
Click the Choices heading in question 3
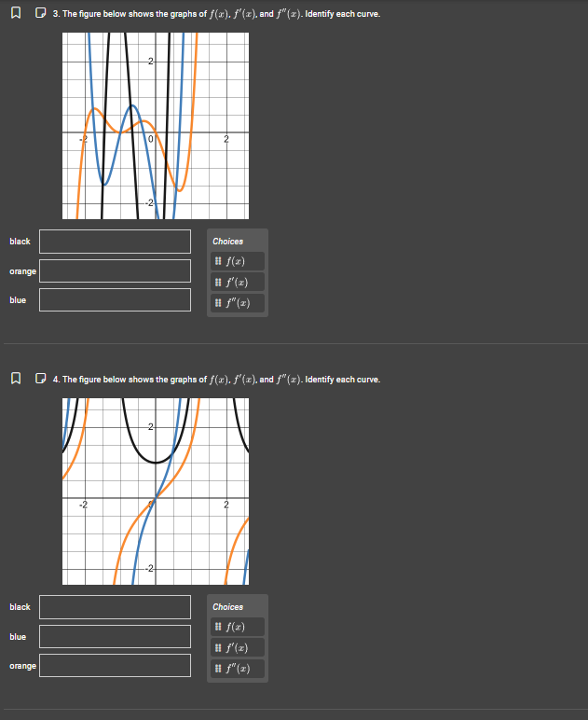point(228,241)
